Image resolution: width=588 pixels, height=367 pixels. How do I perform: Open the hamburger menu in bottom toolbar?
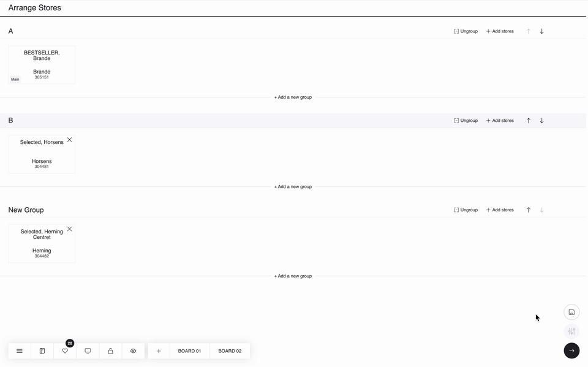pyautogui.click(x=20, y=351)
